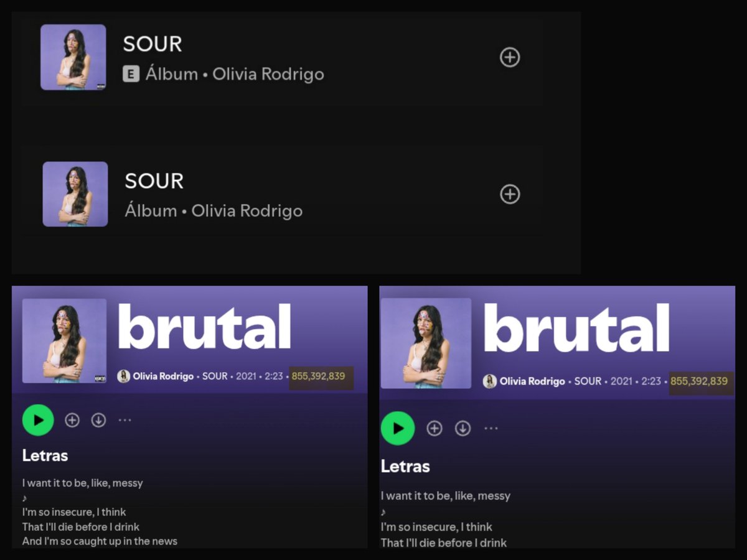
Task: Open more options in the right brutal panel
Action: (x=491, y=428)
